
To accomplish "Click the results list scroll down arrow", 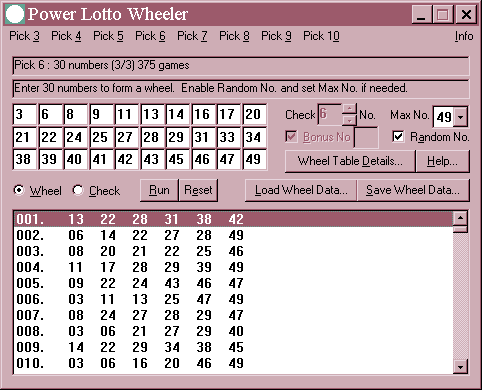I will 461,367.
